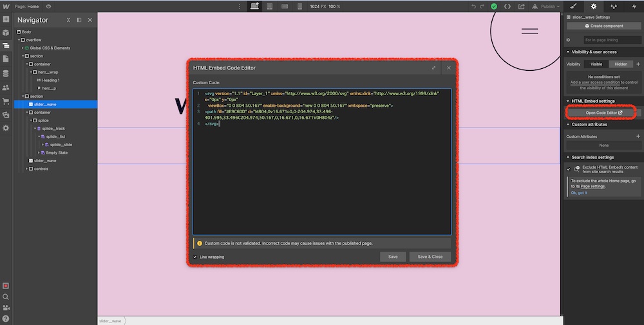
Task: Open the Help question mark icon
Action: click(x=6, y=319)
